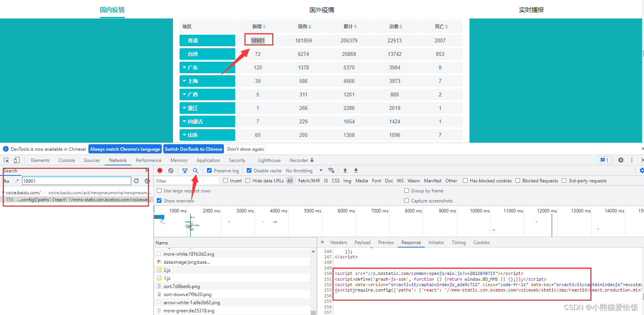Open the Elements tab
The width and height of the screenshot is (644, 315).
coord(40,160)
